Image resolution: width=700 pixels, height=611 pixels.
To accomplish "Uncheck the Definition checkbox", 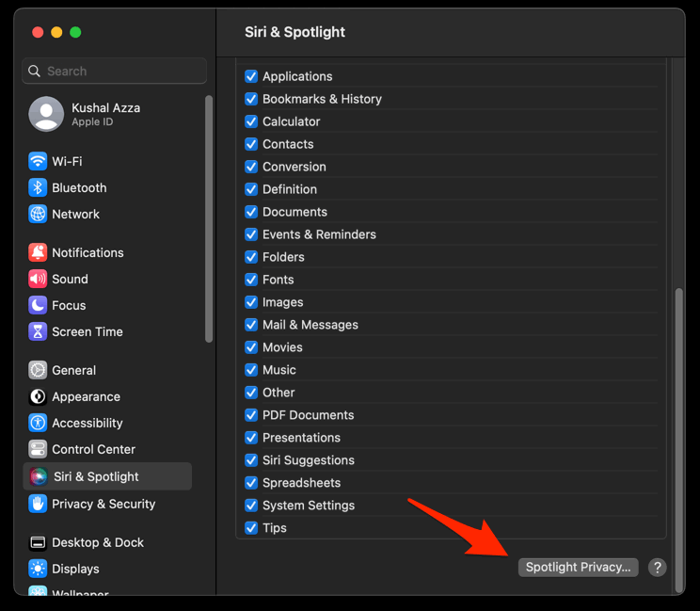I will coord(251,189).
